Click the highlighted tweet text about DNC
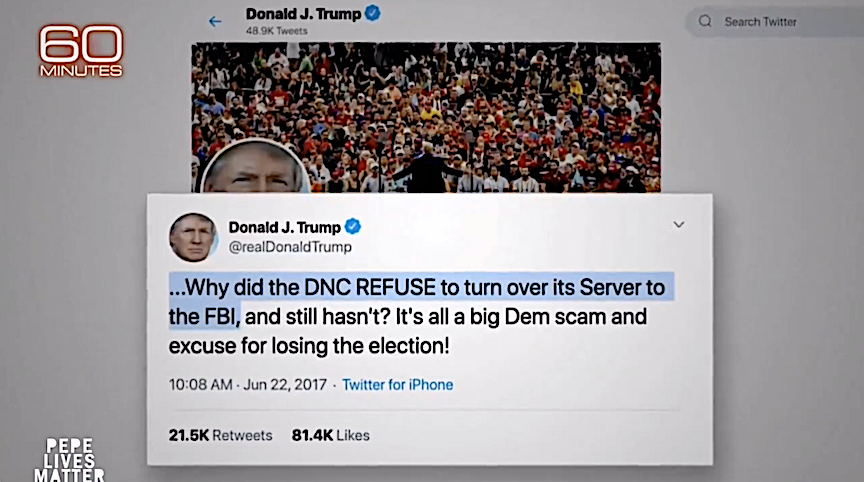The width and height of the screenshot is (864, 482). pos(421,301)
